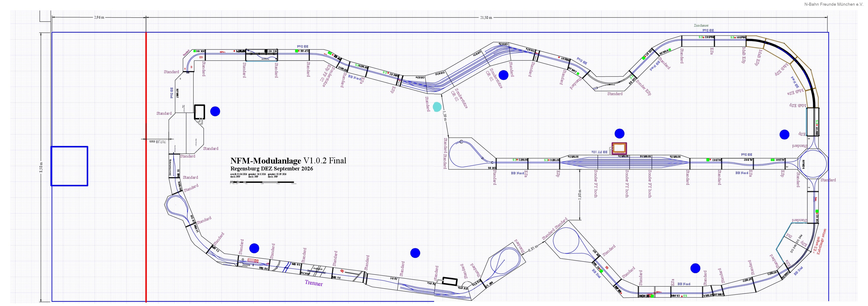Click the 'OR02e' module label
Image resolution: width=868 pixels, height=306 pixels.
420,77
